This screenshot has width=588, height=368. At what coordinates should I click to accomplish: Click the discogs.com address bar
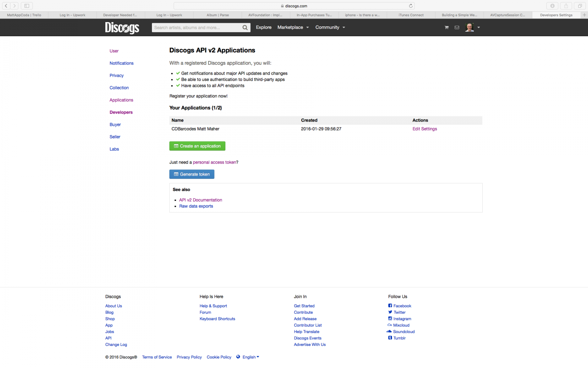coord(294,6)
